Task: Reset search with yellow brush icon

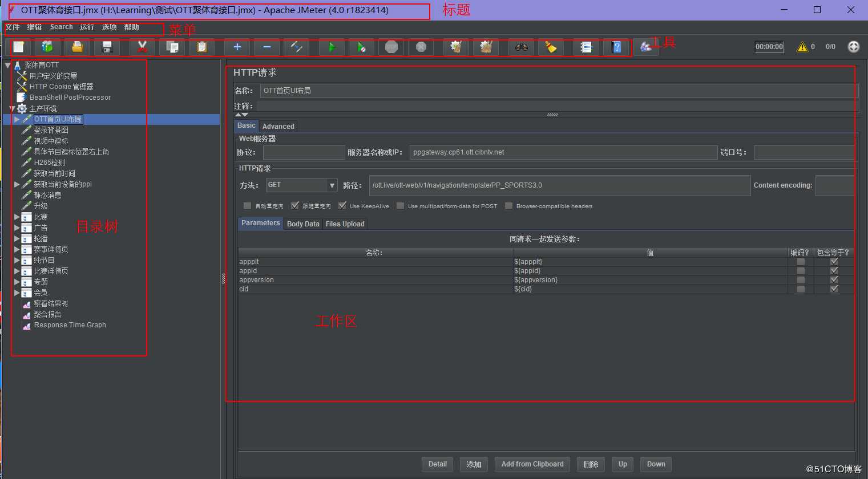Action: tap(551, 47)
